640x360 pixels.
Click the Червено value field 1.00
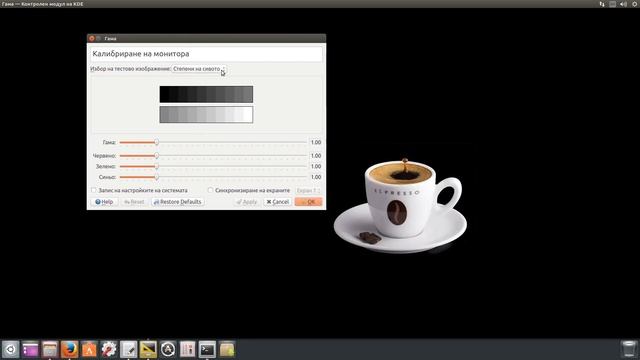coord(316,156)
